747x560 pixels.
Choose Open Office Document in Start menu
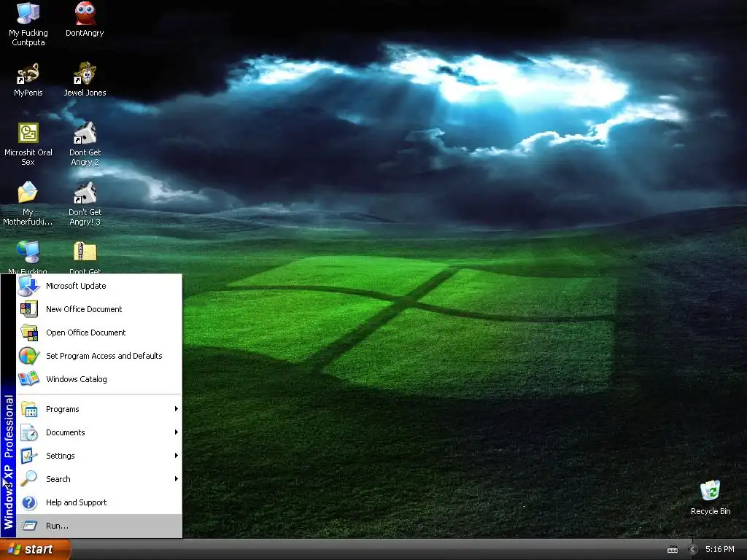tap(99, 332)
